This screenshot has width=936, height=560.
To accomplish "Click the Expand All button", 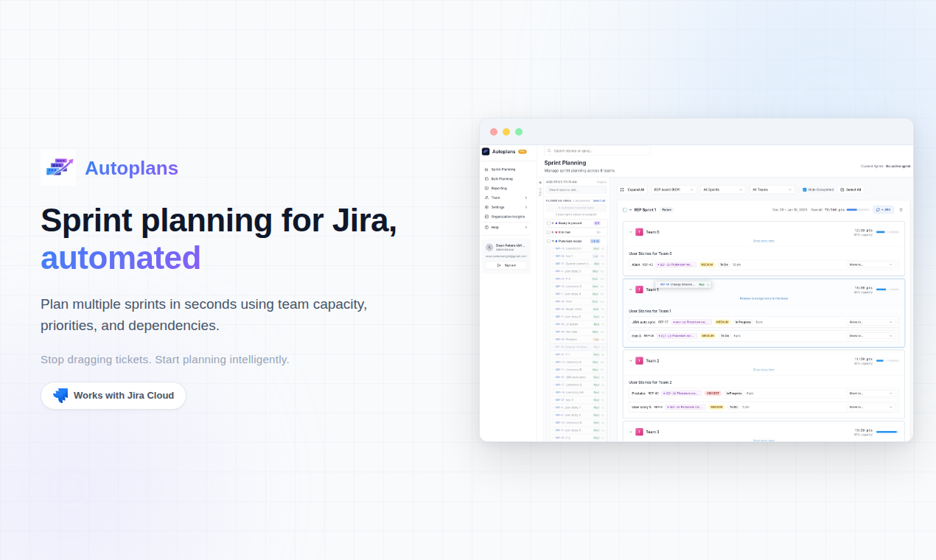I will [x=632, y=189].
